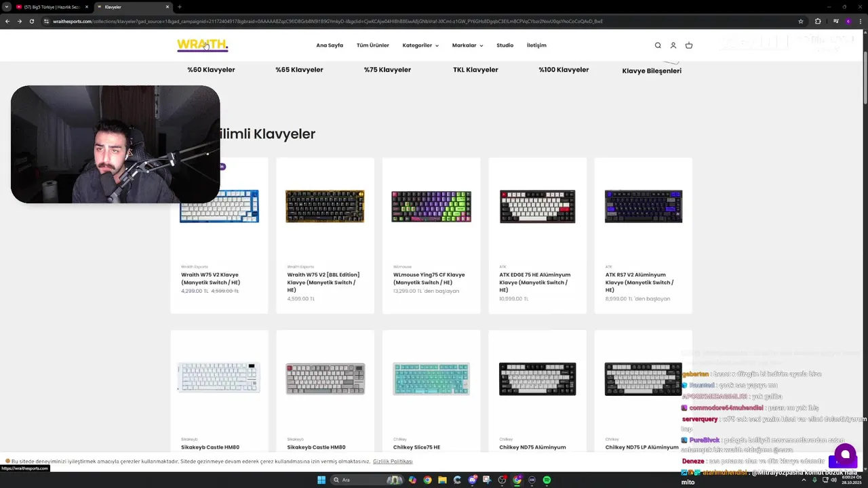The height and width of the screenshot is (488, 868).
Task: Switch to the Big5 Türkiye YouTube tab
Action: [x=52, y=7]
